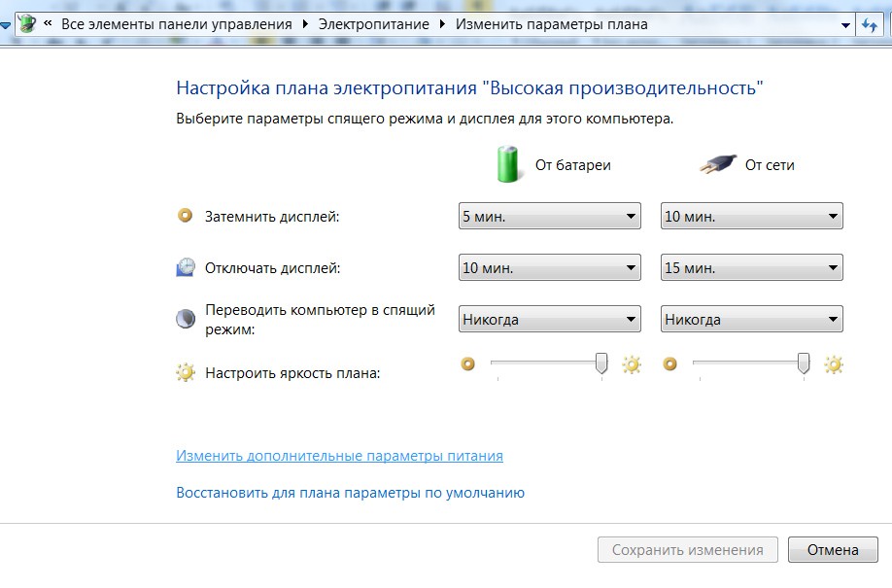Click the sleep mode moon icon
Image resolution: width=892 pixels, height=588 pixels.
(186, 320)
